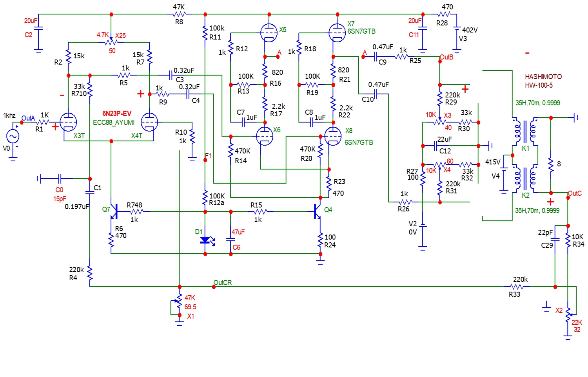Select the X8 6SN7GTB tube symbol
The image size is (588, 377).
click(333, 136)
